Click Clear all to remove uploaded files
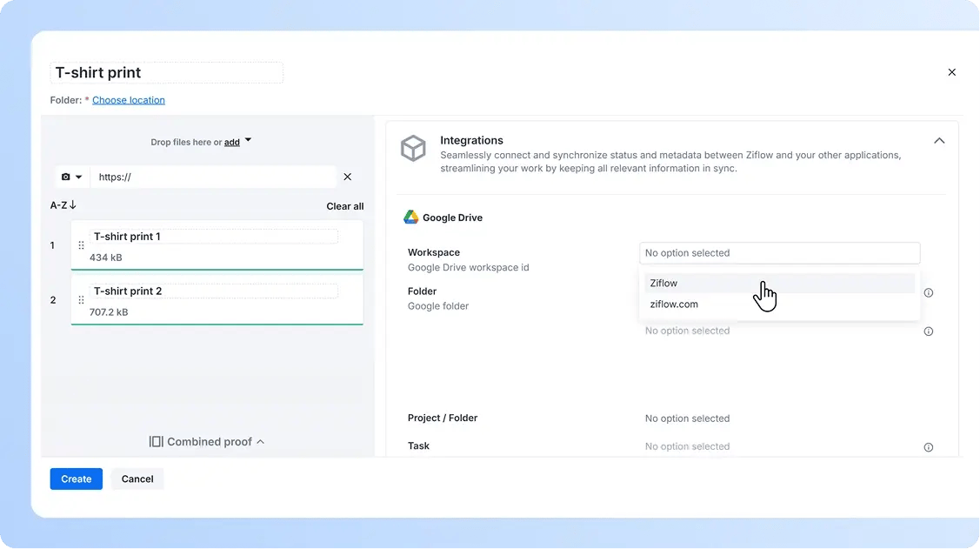Image resolution: width=980 pixels, height=549 pixels. click(344, 206)
